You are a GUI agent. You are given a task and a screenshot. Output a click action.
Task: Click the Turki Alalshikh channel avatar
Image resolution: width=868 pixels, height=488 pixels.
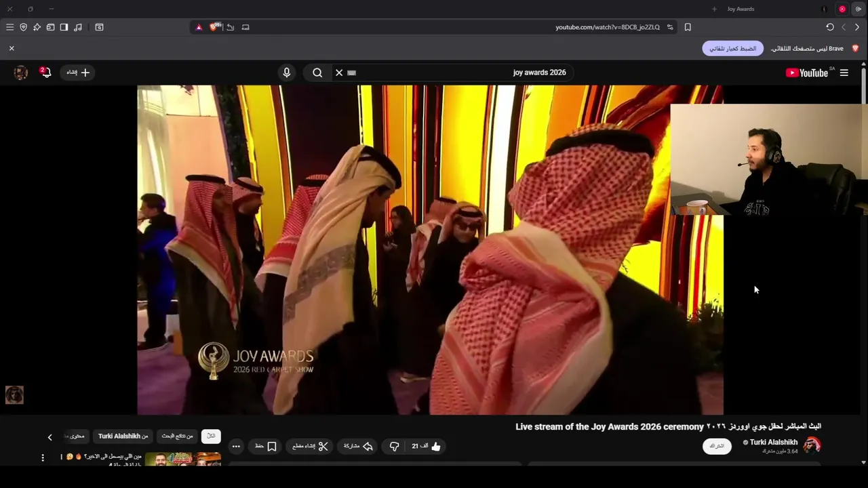point(812,445)
